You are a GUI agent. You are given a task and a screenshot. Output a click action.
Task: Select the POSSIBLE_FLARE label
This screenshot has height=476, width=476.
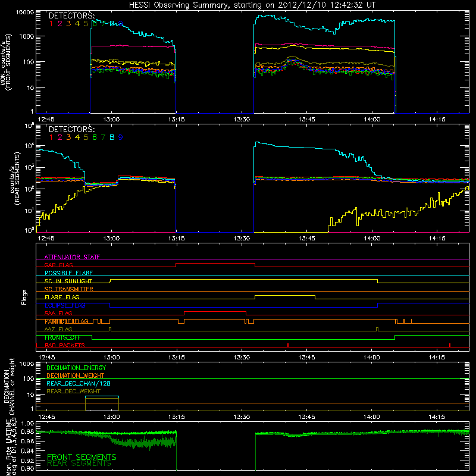click(68, 273)
